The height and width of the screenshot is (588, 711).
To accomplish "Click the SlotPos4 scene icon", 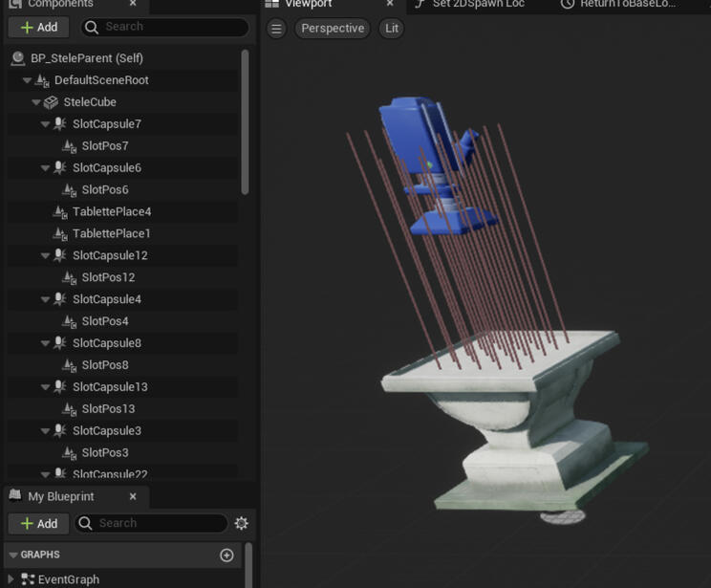I will 69,321.
